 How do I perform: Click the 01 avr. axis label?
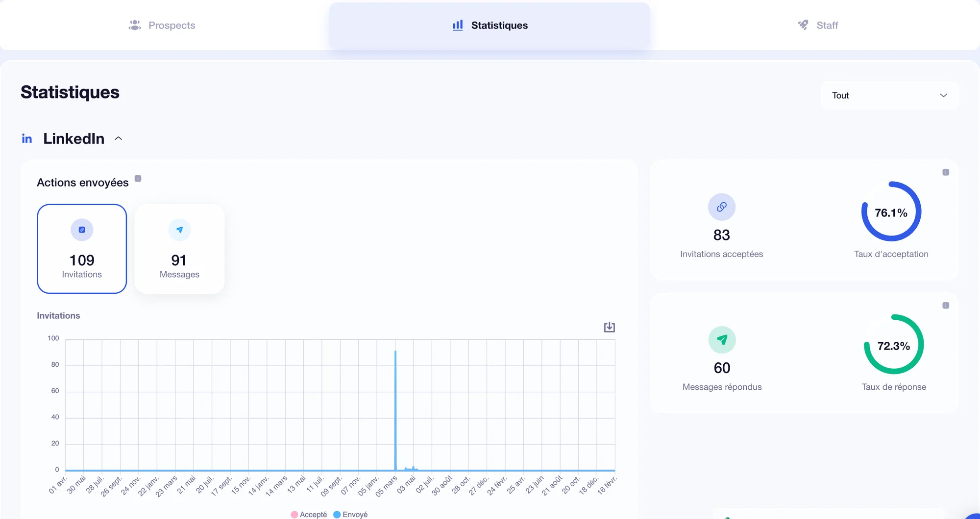click(x=58, y=484)
